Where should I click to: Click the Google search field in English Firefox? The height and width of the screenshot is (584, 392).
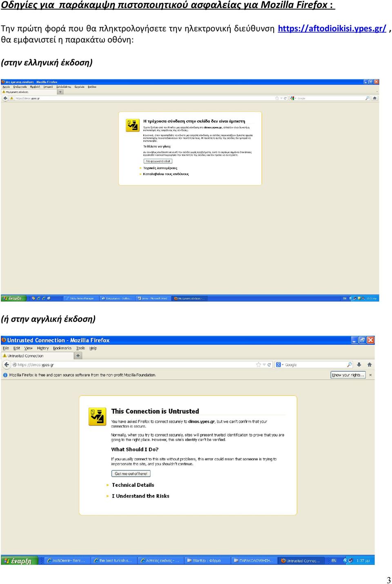[315, 365]
